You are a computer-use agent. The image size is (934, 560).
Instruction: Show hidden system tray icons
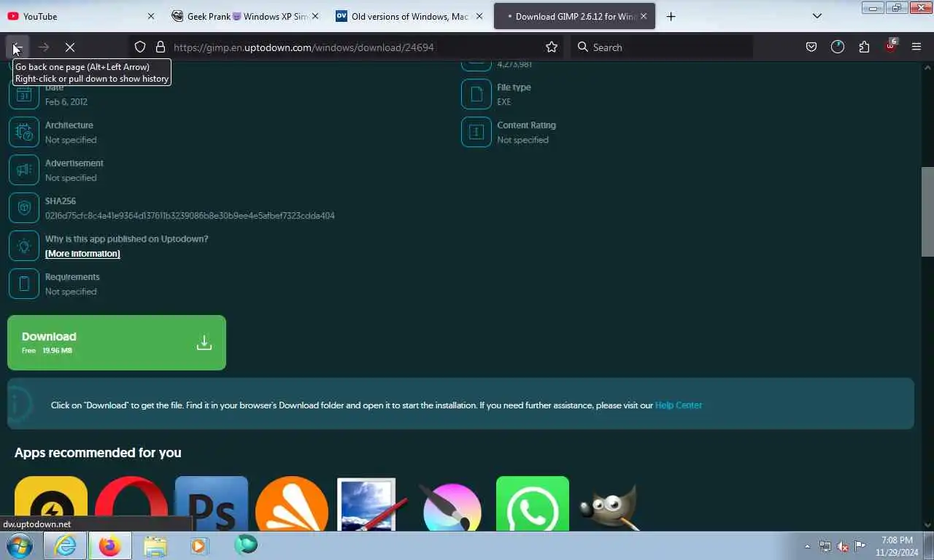[x=807, y=546]
